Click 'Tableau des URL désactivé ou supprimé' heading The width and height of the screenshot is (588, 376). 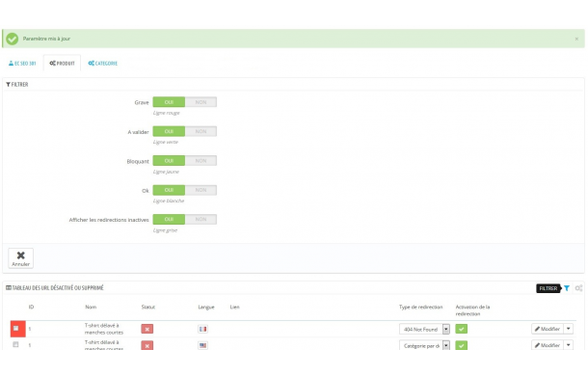click(x=55, y=288)
